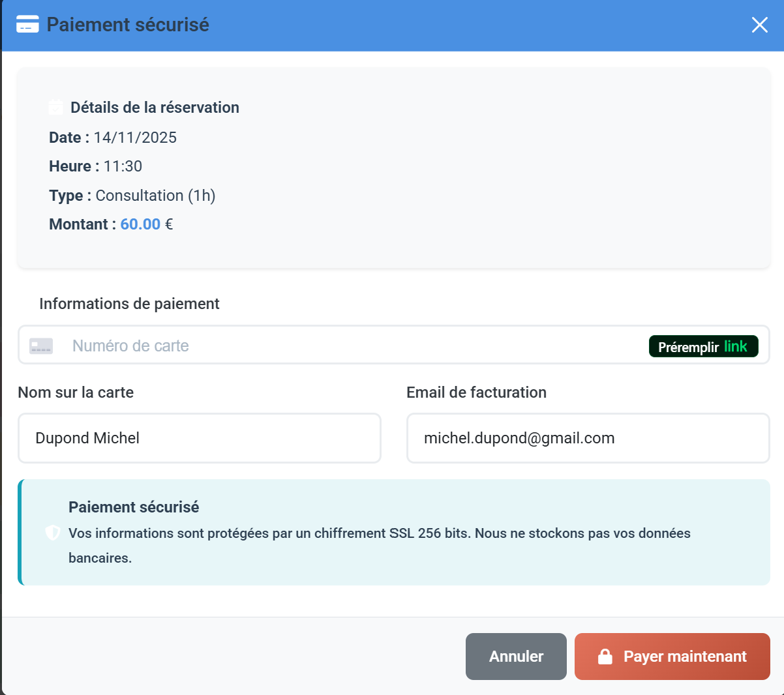Select the Nom sur la carte field showing Dupond Michel
Image resolution: width=784 pixels, height=695 pixels.
point(199,438)
